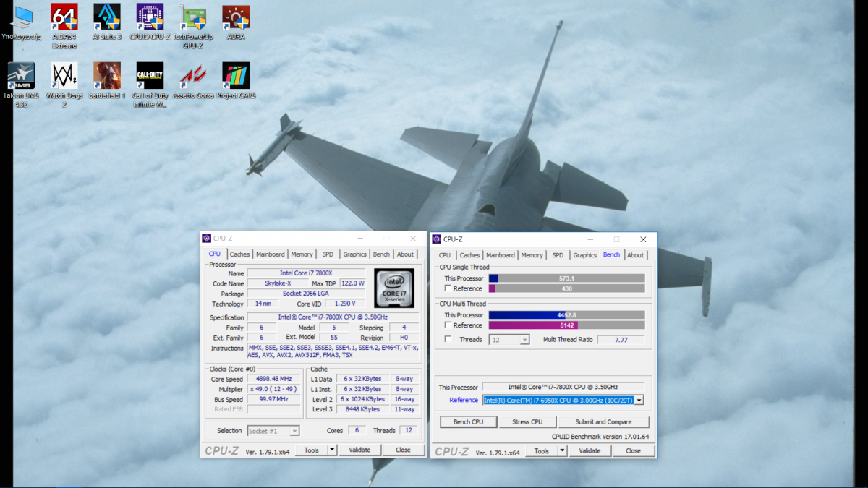Switch to Mainboard tab in the processor-info CPU-Z window

[271, 254]
